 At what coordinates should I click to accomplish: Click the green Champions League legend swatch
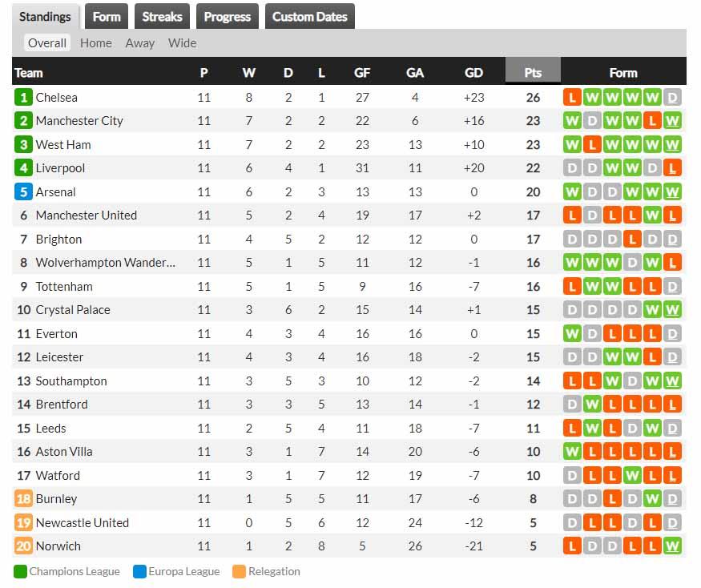pos(20,572)
